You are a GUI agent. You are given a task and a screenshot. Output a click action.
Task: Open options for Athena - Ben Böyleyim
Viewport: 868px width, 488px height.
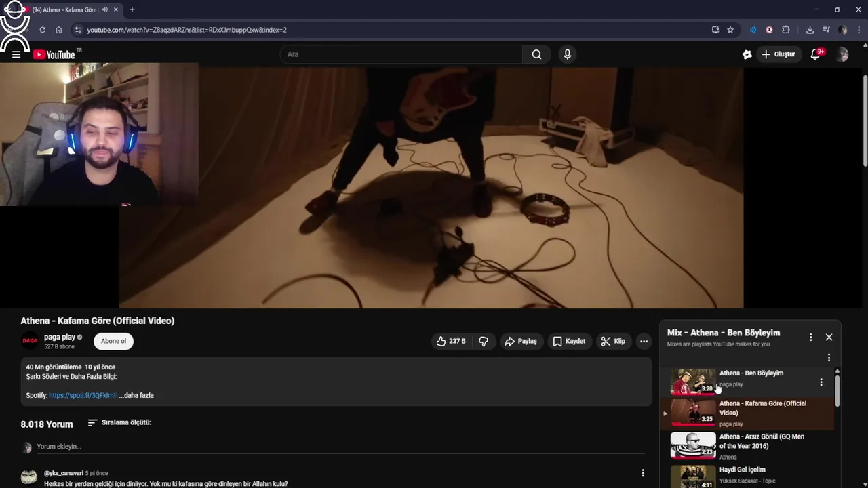(821, 382)
